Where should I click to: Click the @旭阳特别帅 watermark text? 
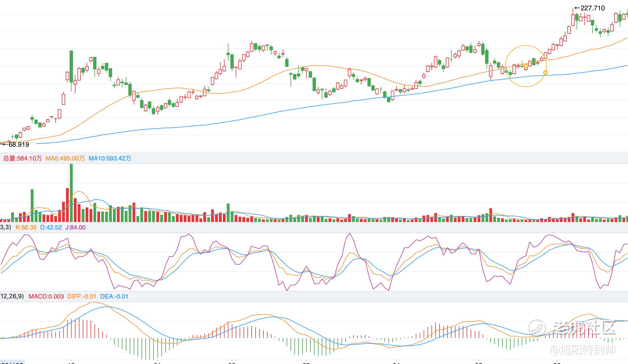pyautogui.click(x=583, y=350)
